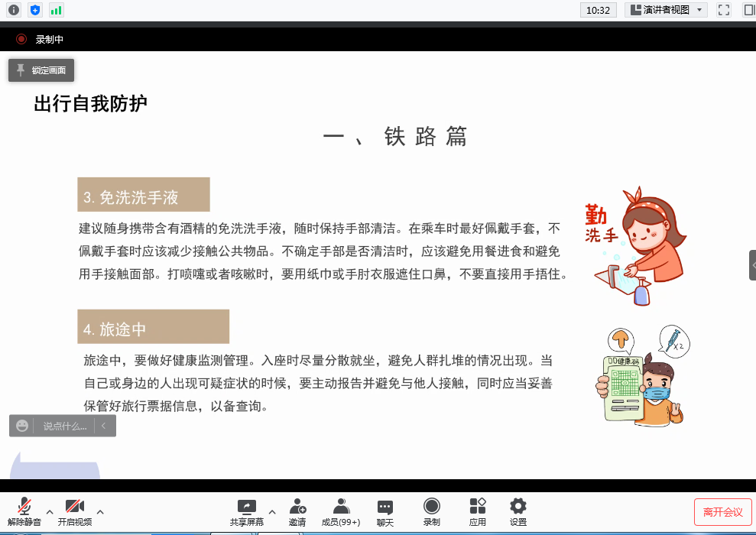Image resolution: width=756 pixels, height=535 pixels.
Task: Click the blue security shield icon
Action: click(x=34, y=10)
